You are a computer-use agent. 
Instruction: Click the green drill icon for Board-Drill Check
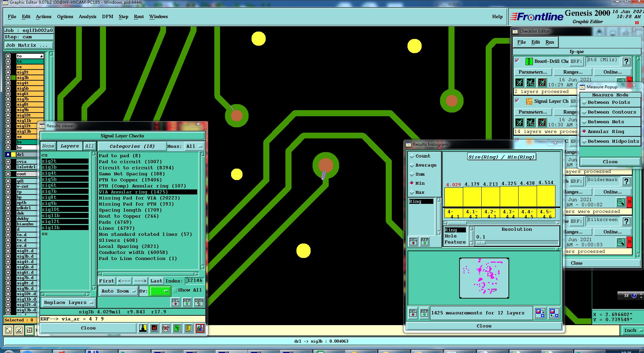coord(529,61)
